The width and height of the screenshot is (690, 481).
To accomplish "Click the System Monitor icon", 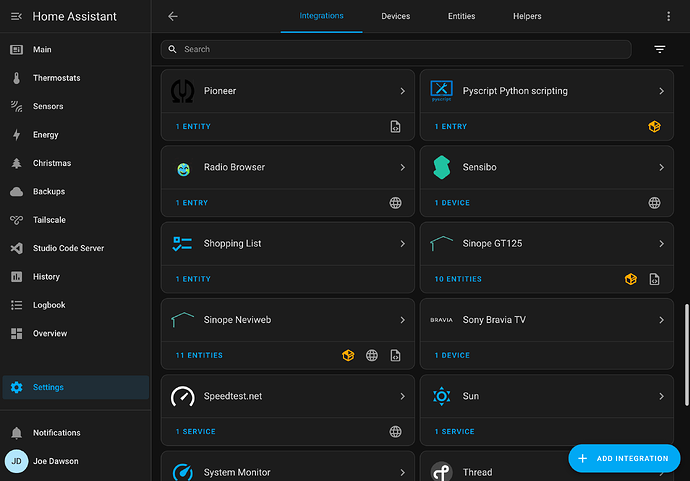I will 183,472.
